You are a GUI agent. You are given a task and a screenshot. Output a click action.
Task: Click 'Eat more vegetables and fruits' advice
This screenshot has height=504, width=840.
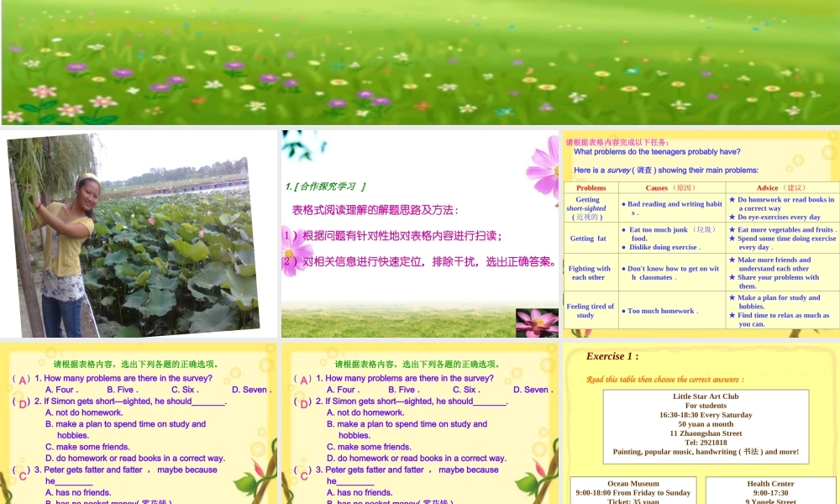click(x=782, y=229)
